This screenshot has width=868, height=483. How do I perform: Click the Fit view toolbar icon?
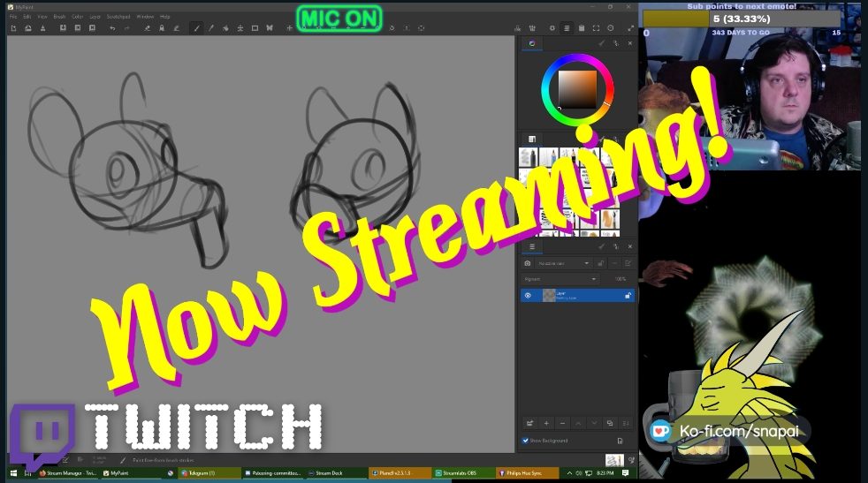[422, 28]
